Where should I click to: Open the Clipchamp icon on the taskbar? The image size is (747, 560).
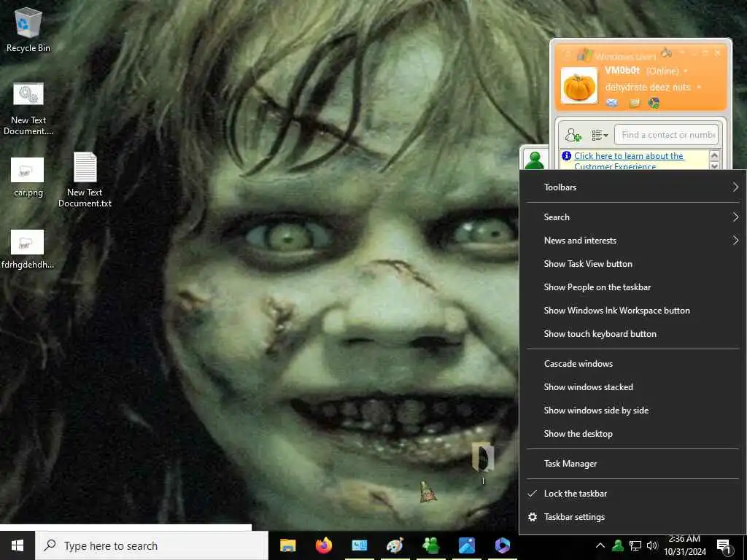(502, 545)
